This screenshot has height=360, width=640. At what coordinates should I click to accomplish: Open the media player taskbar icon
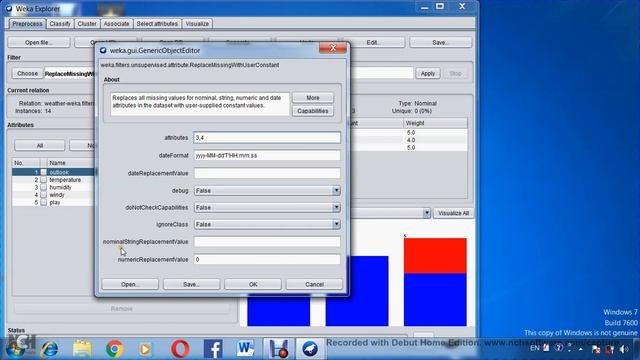pyautogui.click(x=145, y=349)
